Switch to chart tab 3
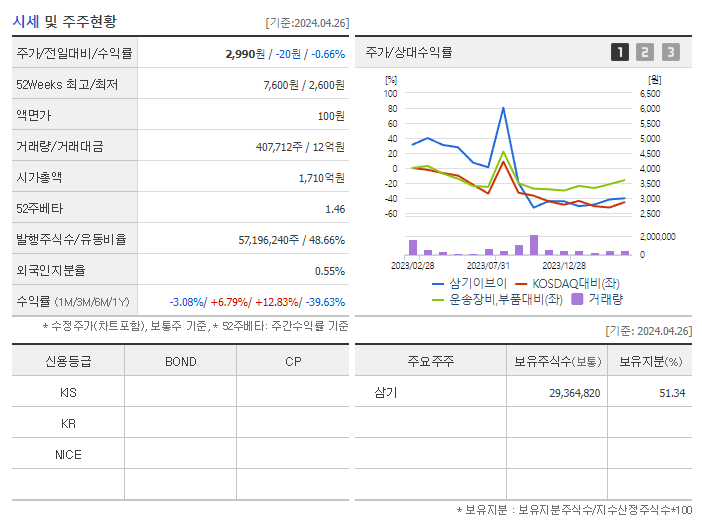 [670, 52]
